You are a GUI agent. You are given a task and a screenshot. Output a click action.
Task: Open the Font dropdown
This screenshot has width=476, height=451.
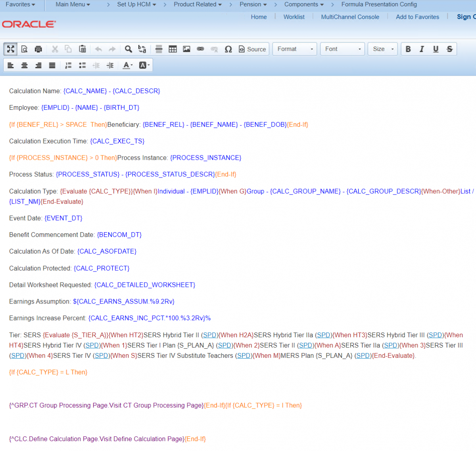point(342,49)
